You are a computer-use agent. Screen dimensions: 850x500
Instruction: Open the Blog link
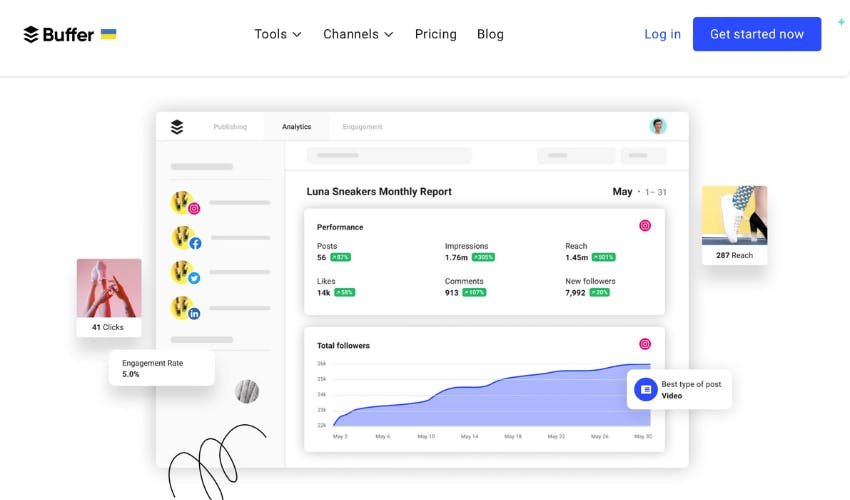point(490,34)
